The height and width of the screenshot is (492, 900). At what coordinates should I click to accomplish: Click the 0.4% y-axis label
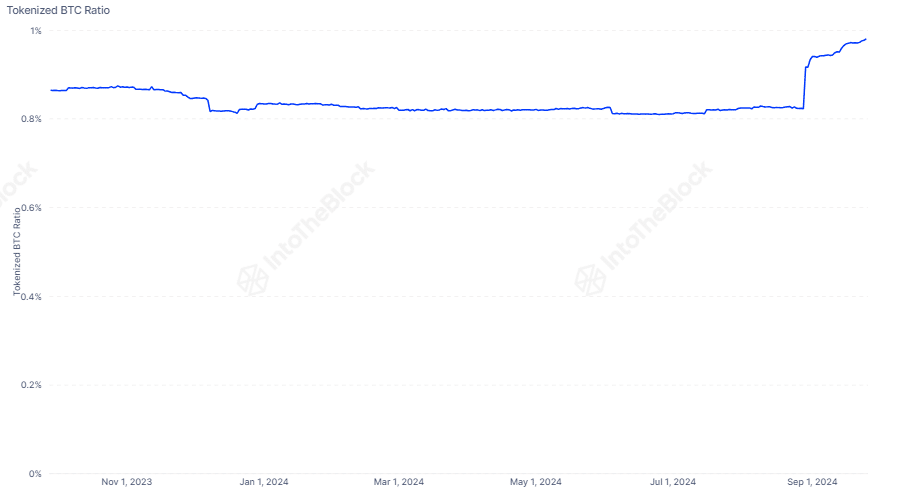point(32,296)
